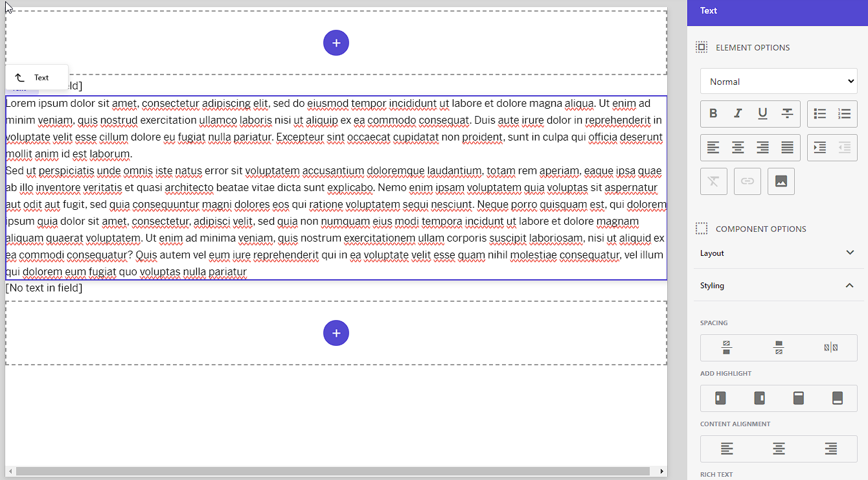The height and width of the screenshot is (480, 868).
Task: Insert a numbered list
Action: point(845,113)
